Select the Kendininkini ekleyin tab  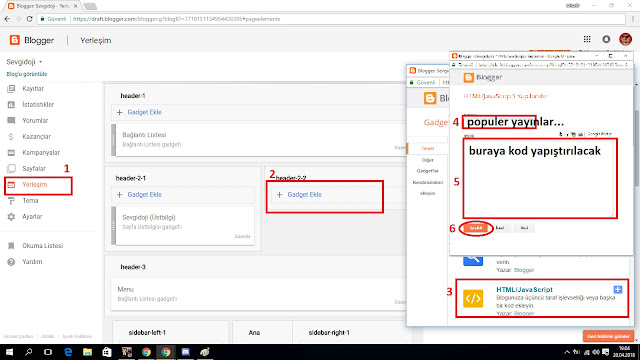(428, 188)
